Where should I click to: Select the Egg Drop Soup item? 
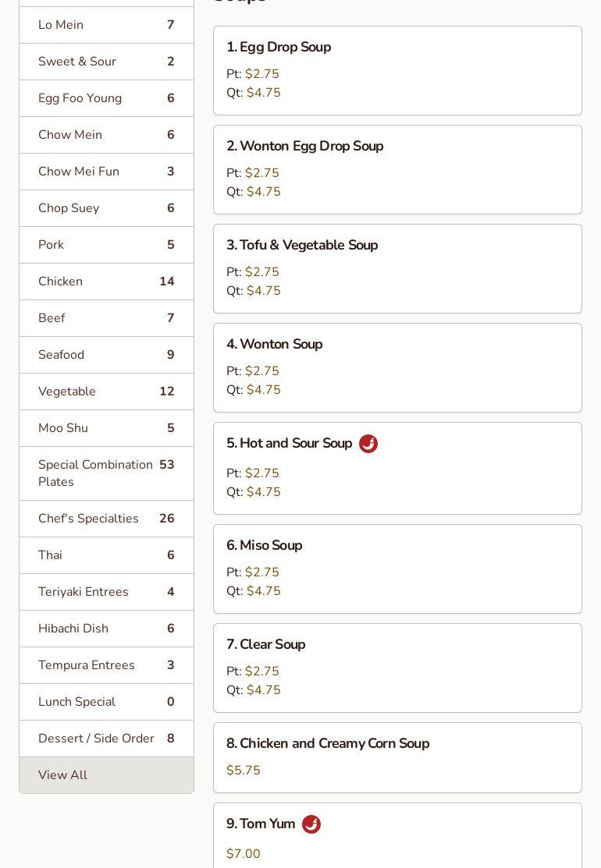[x=397, y=70]
